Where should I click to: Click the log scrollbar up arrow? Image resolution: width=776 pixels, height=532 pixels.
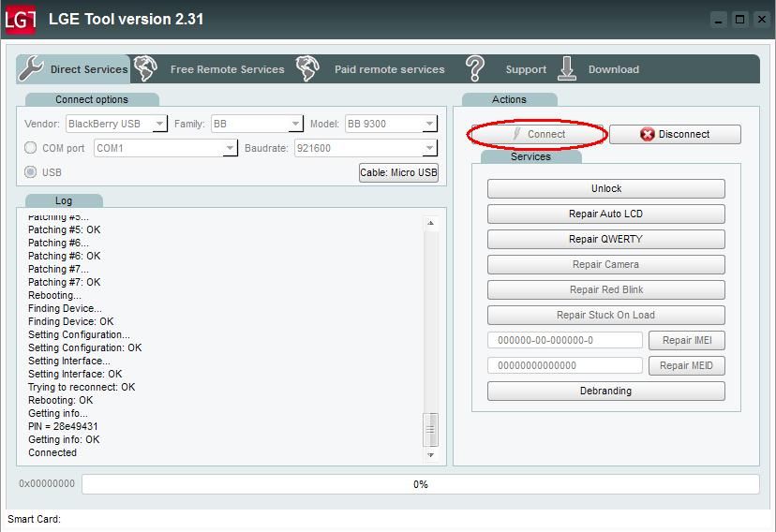pyautogui.click(x=430, y=223)
